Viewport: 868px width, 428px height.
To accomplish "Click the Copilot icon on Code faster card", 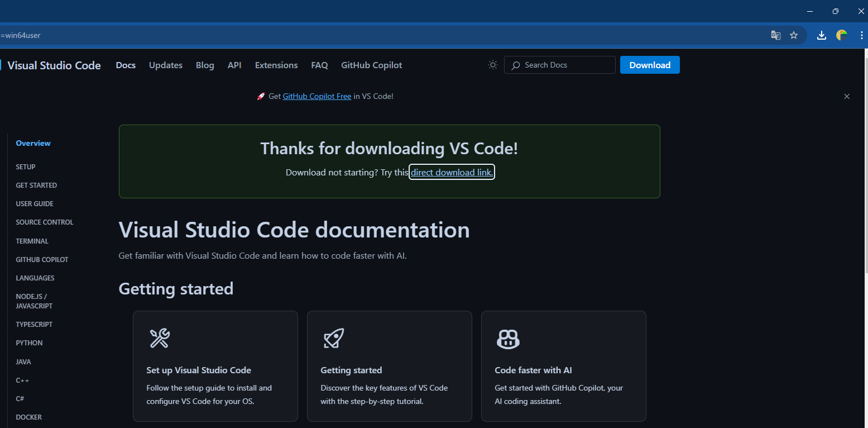I will point(508,339).
